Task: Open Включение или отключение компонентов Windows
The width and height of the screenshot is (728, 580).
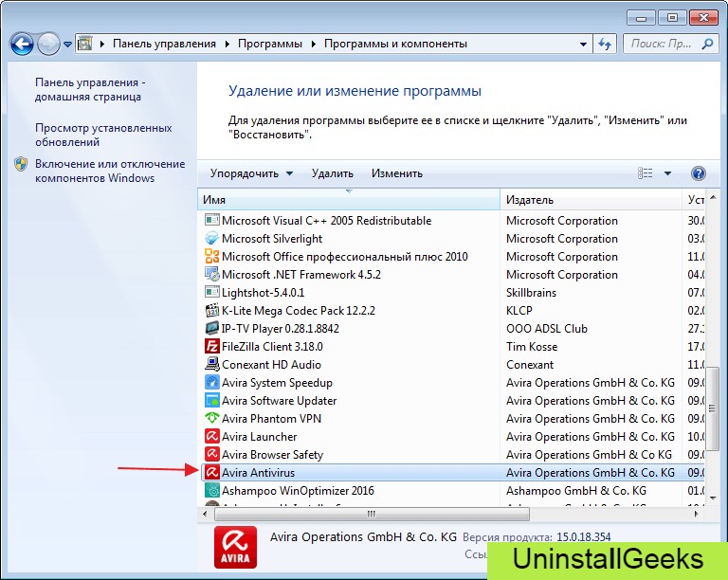Action: (110, 171)
